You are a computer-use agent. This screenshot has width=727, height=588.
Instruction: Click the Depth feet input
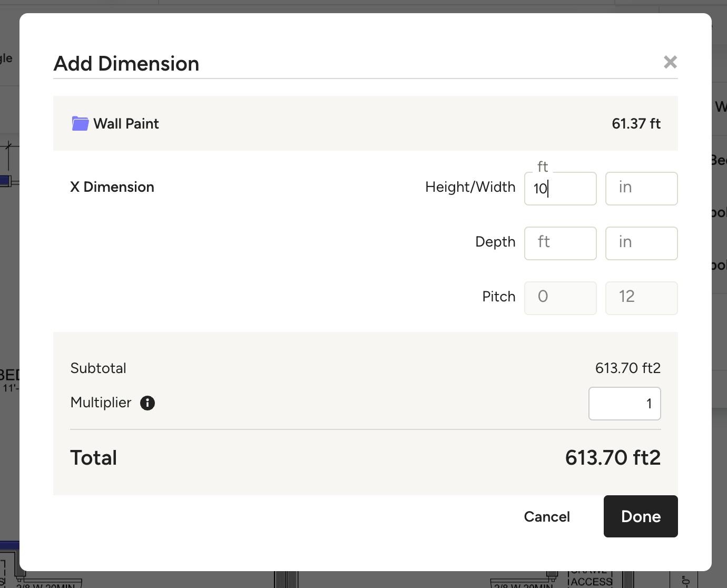coord(560,243)
